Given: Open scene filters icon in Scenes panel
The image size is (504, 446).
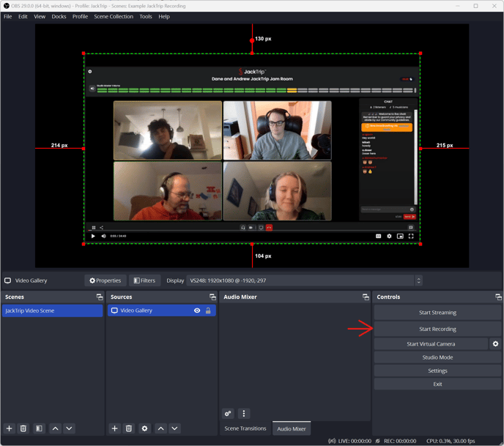Looking at the screenshot, I should [x=39, y=428].
